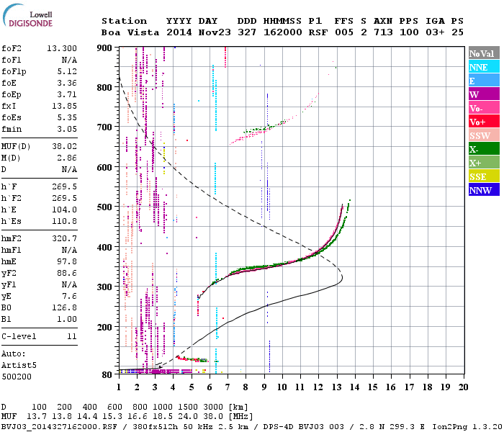Select the E blue legend swatch
Image resolution: width=504 pixels, height=432 pixels.
(x=484, y=81)
